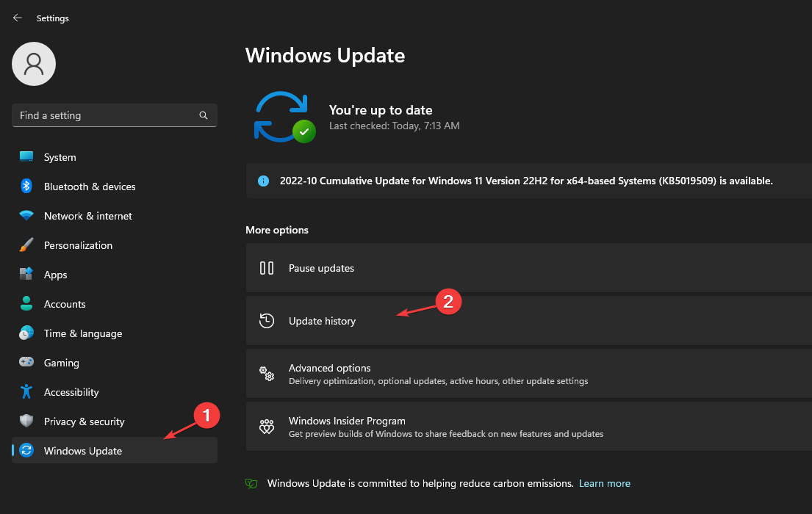Open Accessibility settings
The image size is (812, 514).
click(x=115, y=392)
